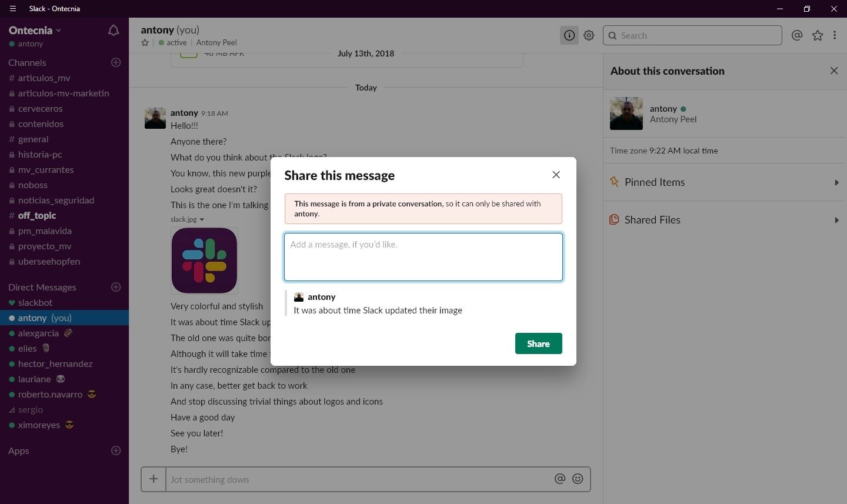Click the quoted antony name in dialog

pyautogui.click(x=322, y=297)
